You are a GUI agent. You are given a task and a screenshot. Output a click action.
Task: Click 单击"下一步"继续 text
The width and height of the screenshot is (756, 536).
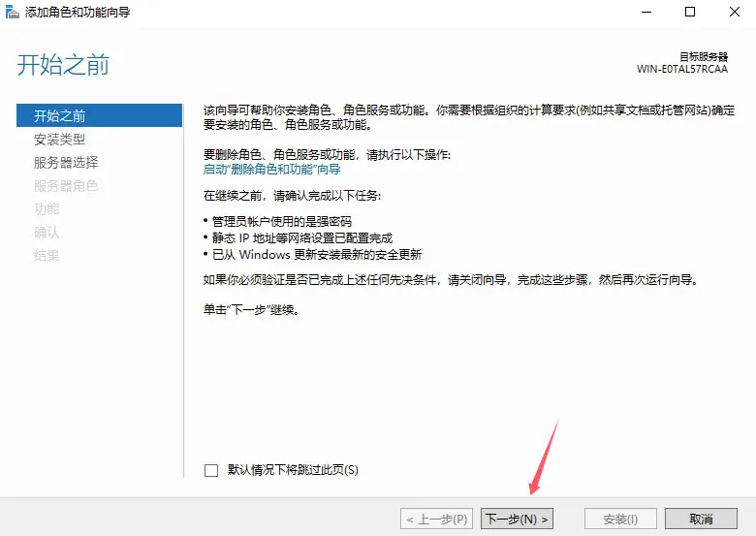point(251,309)
